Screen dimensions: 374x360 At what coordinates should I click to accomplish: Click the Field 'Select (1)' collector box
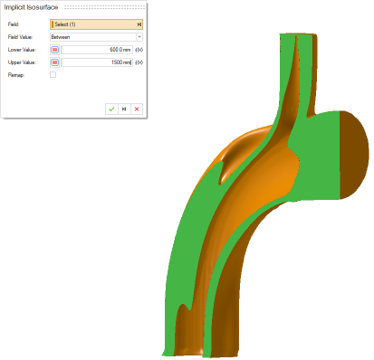point(96,24)
